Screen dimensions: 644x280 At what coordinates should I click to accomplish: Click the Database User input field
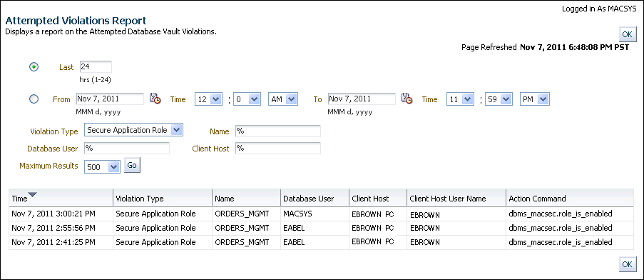tap(127, 149)
